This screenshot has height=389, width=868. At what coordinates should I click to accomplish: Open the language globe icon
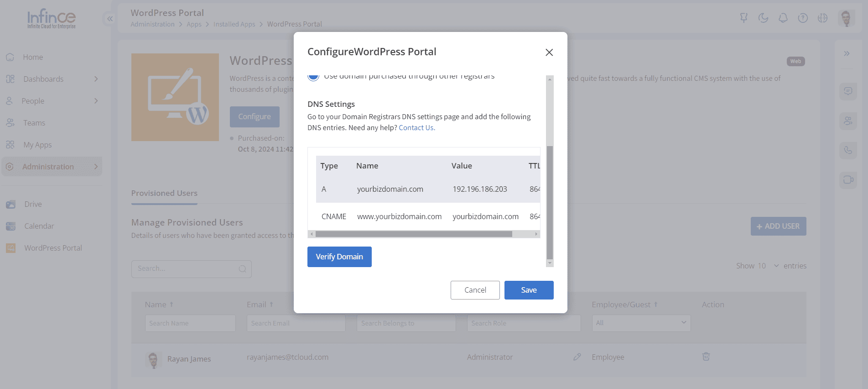(x=822, y=18)
